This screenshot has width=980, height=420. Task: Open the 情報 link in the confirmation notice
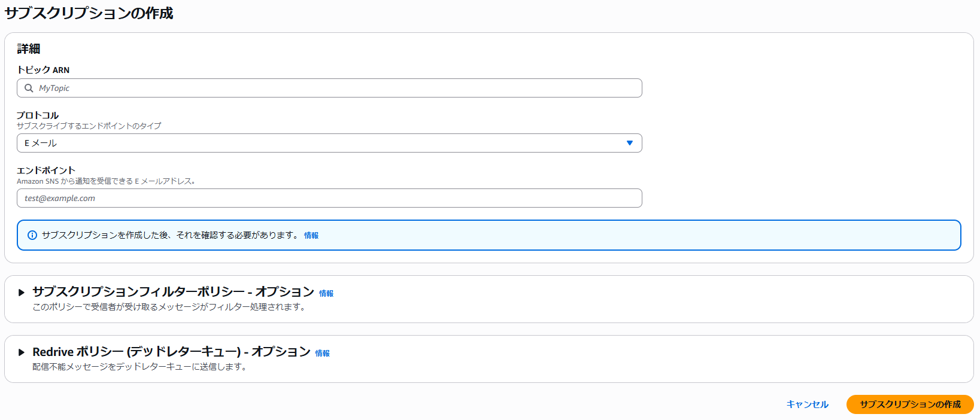point(311,236)
